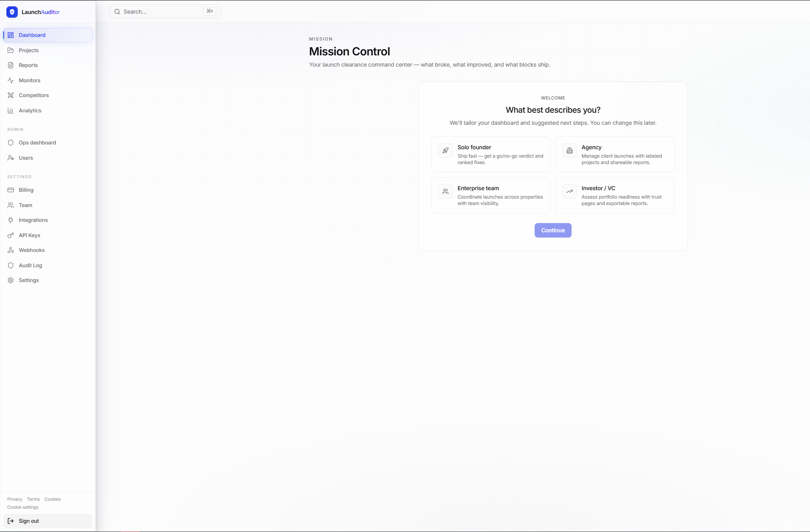Open the Dashboard menu item
The image size is (810, 532).
pos(48,35)
